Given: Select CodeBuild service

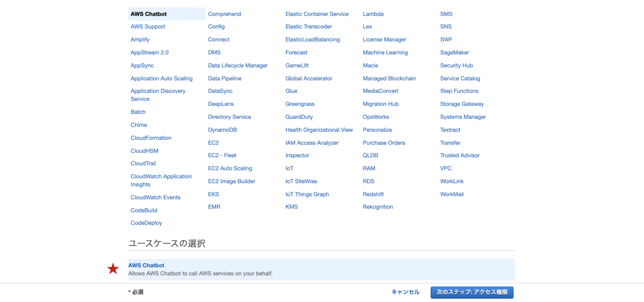Looking at the screenshot, I should click(x=144, y=210).
